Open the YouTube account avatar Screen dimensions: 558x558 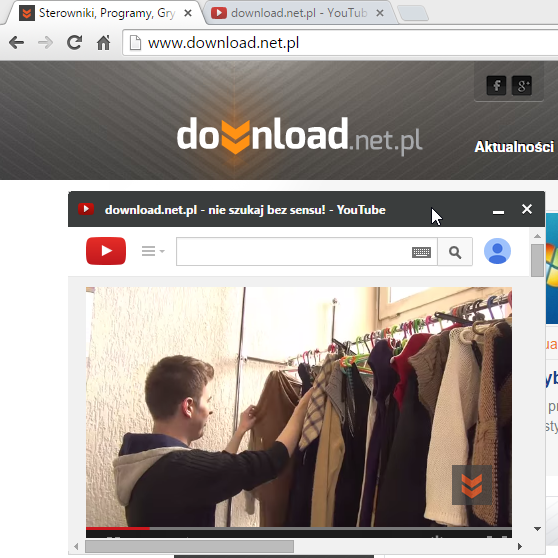coord(497,251)
